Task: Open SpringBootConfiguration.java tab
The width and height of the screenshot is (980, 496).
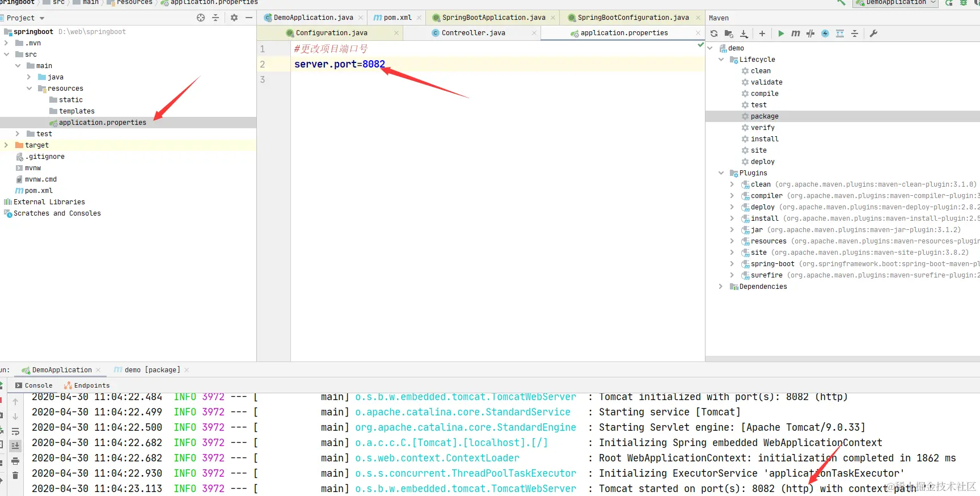Action: [x=633, y=18]
